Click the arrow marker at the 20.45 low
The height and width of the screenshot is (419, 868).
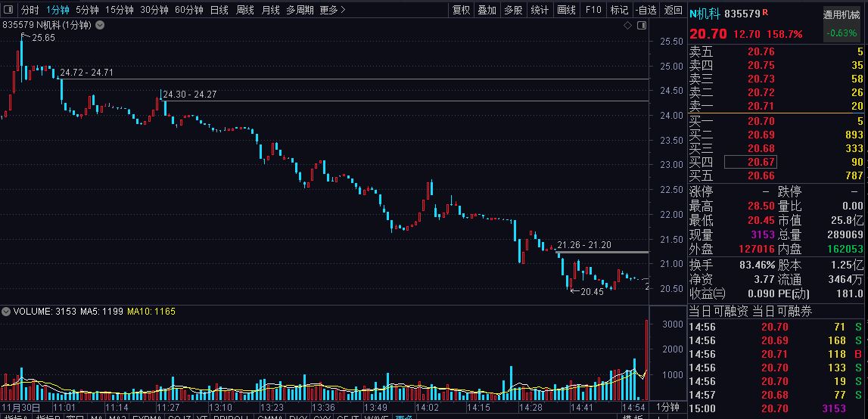point(574,290)
